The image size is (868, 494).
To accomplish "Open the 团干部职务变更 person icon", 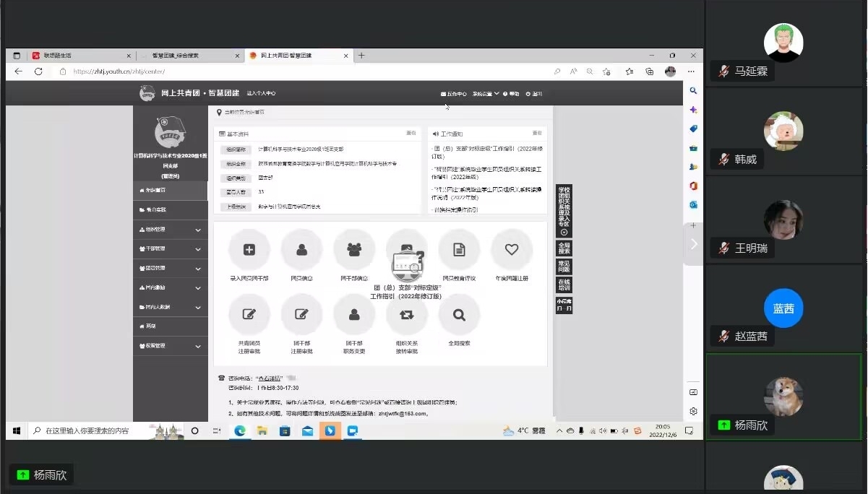I will coord(354,315).
